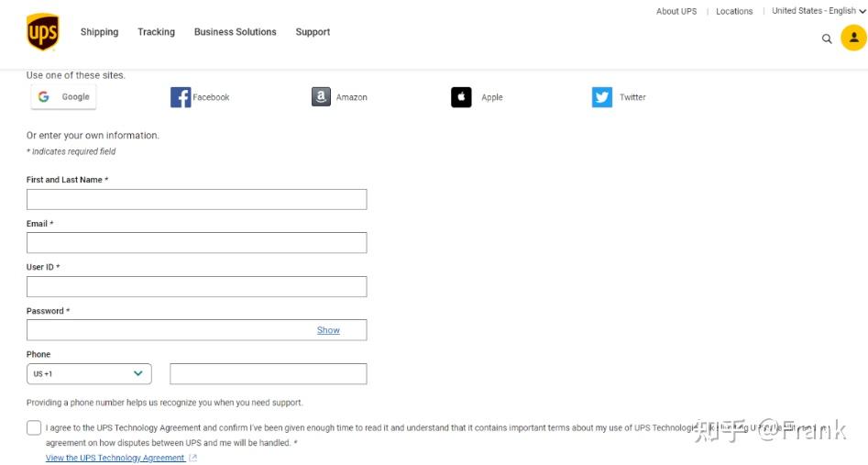Sign up with the Apple icon

[x=461, y=97]
